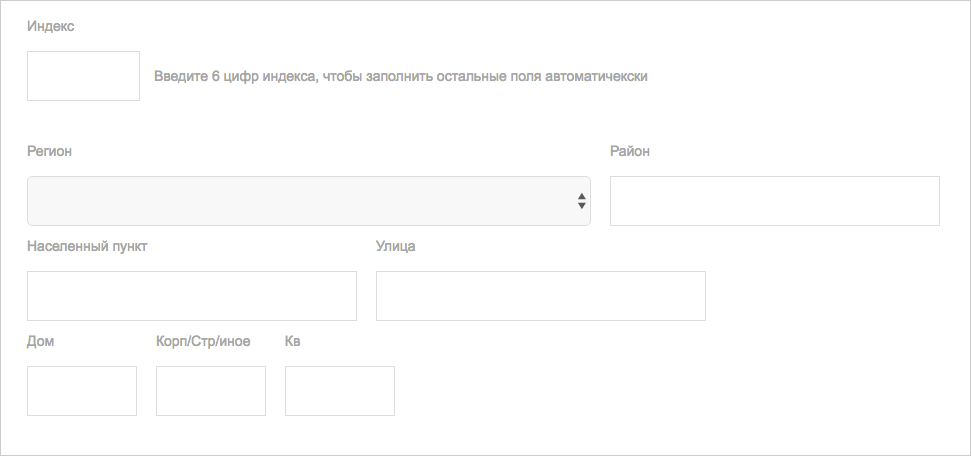Click the up triangle in Регион selector
This screenshot has width=971, height=456.
click(x=582, y=195)
